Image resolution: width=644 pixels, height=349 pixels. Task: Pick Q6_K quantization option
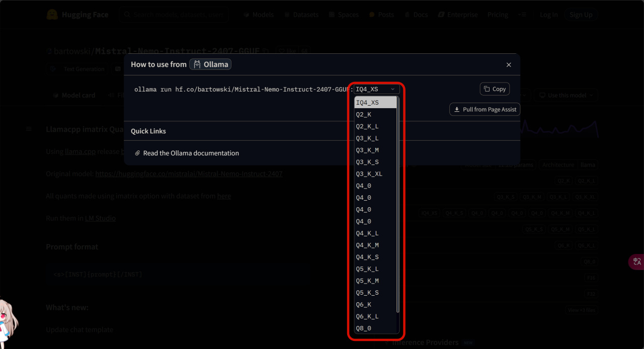(375, 305)
